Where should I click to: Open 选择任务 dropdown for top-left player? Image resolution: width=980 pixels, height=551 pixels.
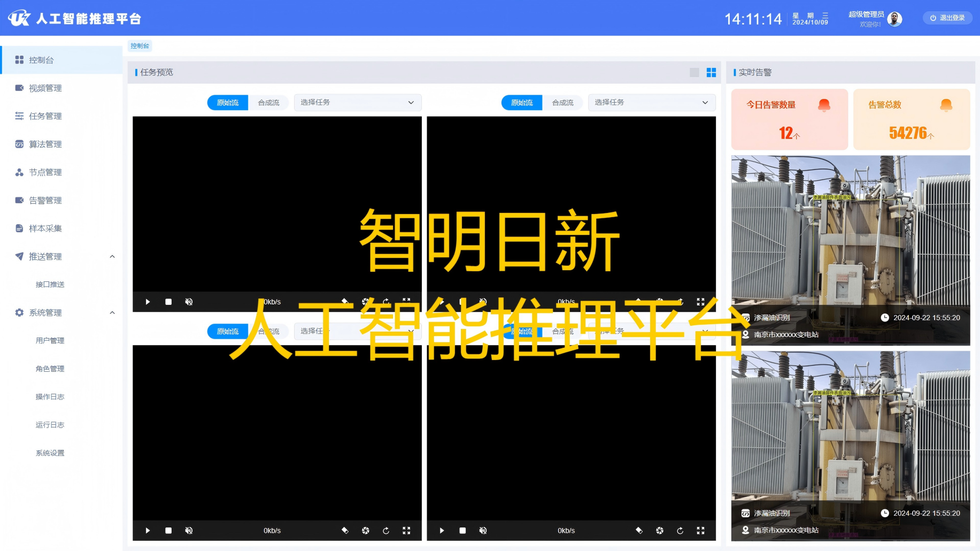click(357, 103)
